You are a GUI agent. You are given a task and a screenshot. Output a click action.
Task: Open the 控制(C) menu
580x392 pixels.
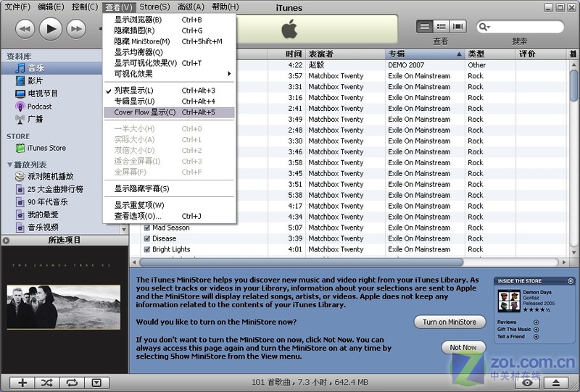pos(85,7)
